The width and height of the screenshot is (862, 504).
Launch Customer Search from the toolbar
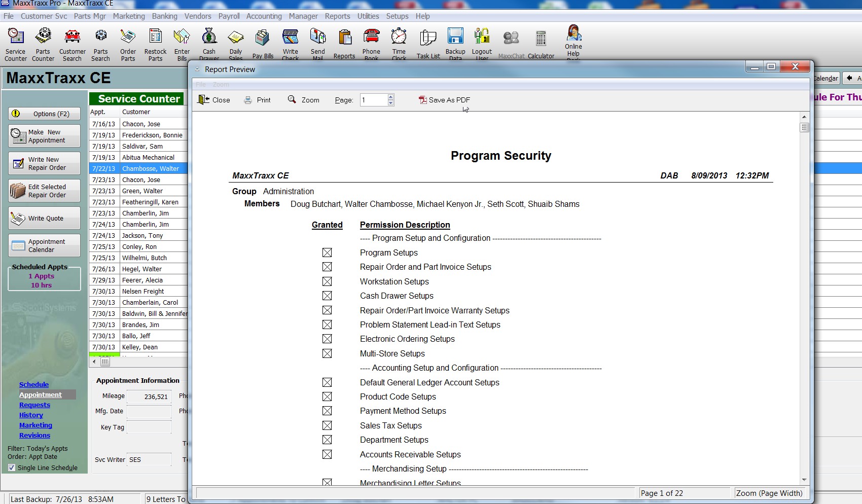(x=73, y=44)
